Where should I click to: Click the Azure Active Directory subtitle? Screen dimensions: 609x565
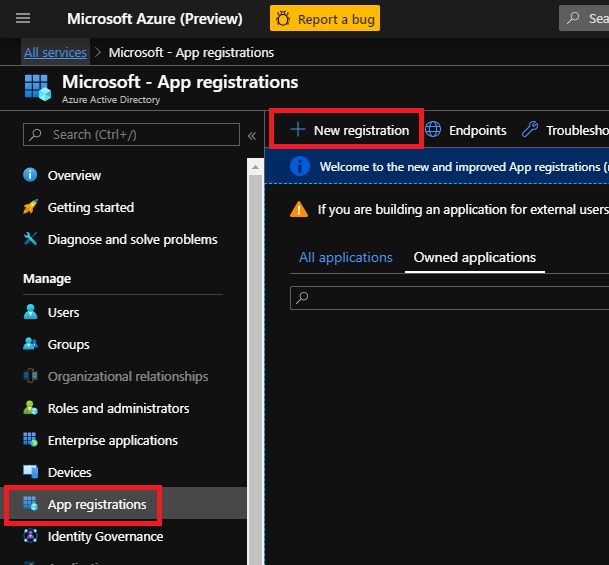[111, 100]
